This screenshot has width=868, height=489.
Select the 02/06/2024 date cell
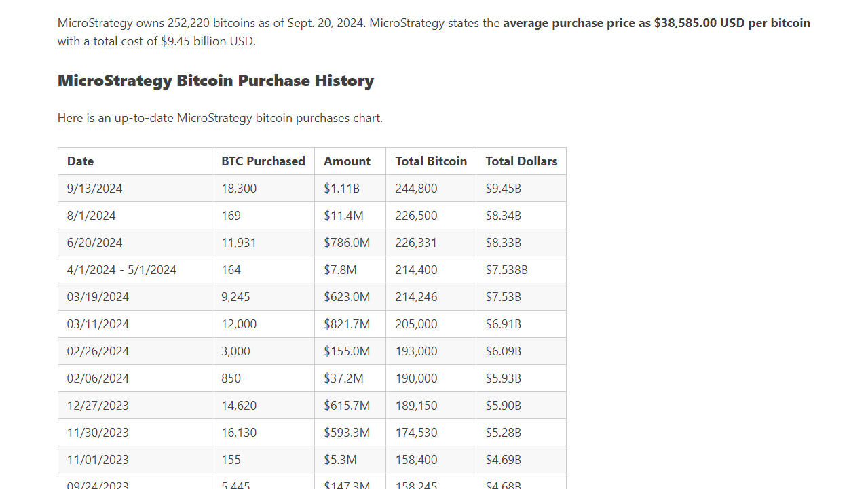point(135,378)
